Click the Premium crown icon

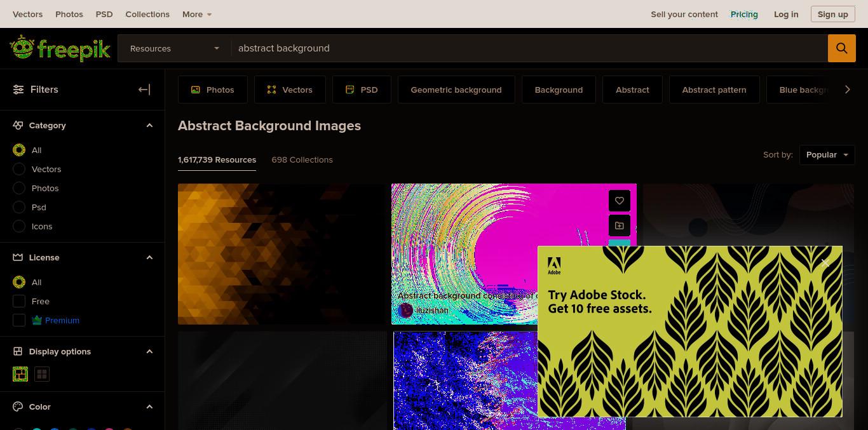[x=37, y=320]
